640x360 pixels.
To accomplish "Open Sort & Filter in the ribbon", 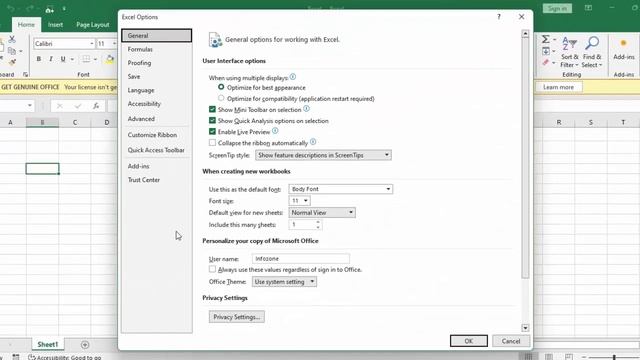I will tap(569, 52).
